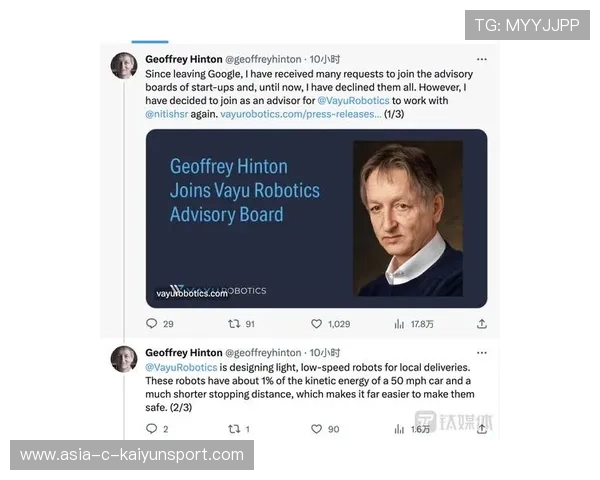
Task: Share the first tweet via upload icon
Action: pyautogui.click(x=482, y=324)
